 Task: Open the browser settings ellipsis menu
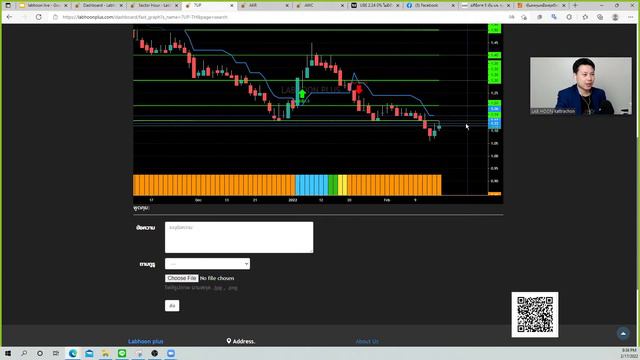coord(630,17)
